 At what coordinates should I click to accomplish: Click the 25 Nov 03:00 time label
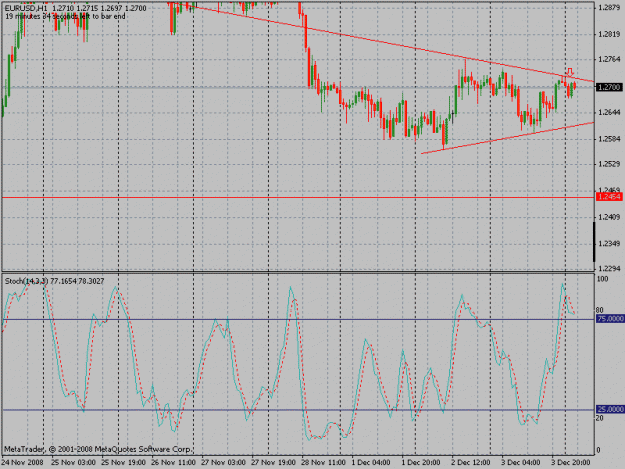(x=74, y=462)
